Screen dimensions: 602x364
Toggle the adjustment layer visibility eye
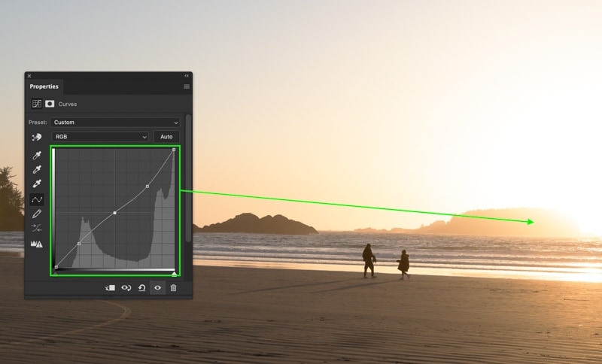[x=157, y=287]
